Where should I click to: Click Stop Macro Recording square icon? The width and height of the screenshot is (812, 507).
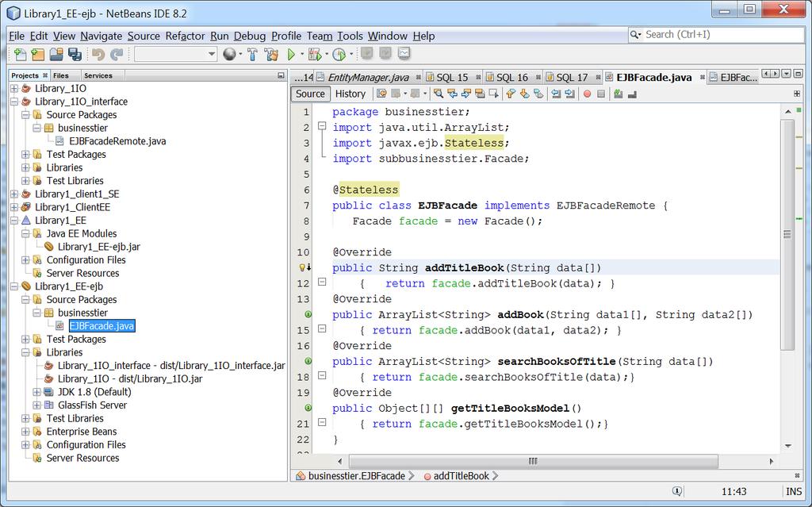[601, 94]
